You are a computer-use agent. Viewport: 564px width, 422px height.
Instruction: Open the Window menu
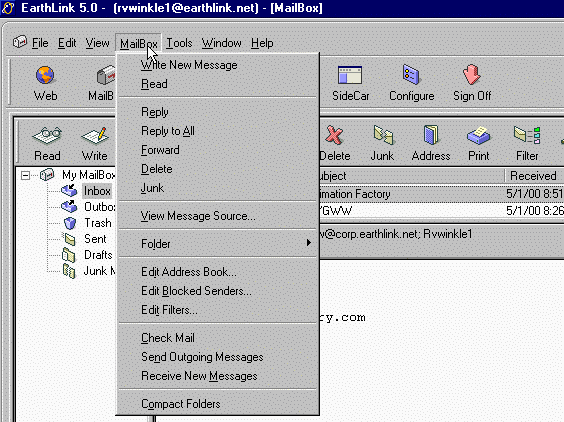point(221,43)
